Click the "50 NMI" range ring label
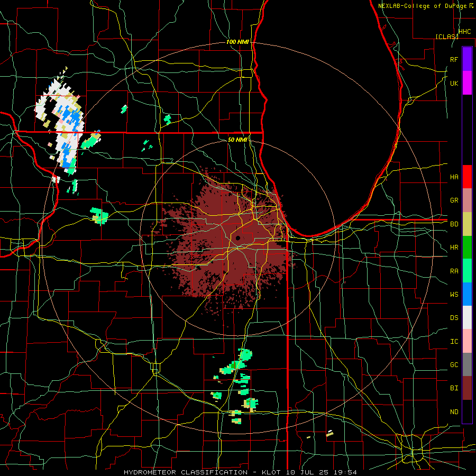The image size is (476, 476). (237, 140)
